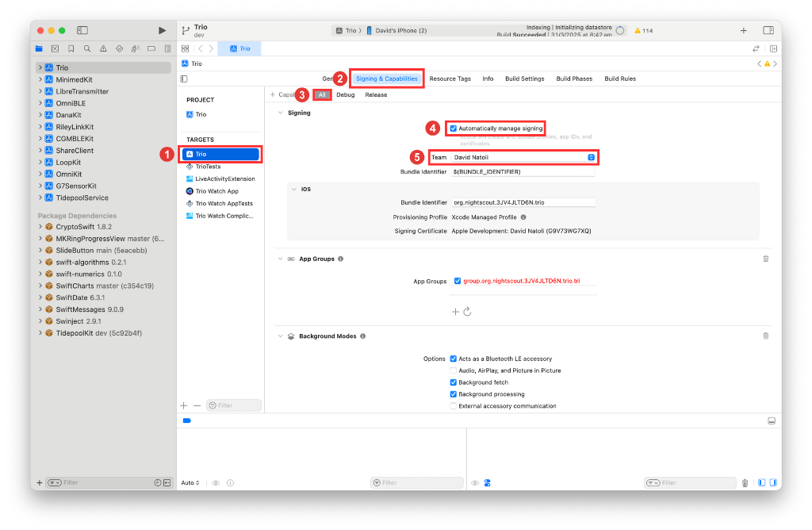Select the All configuration filter
The width and height of the screenshot is (812, 530).
322,94
